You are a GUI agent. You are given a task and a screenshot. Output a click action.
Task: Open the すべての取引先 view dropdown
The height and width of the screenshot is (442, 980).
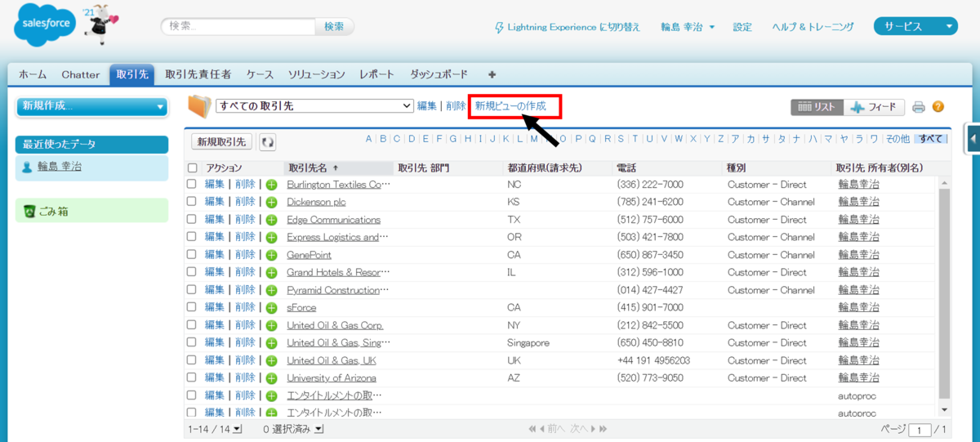pos(315,106)
